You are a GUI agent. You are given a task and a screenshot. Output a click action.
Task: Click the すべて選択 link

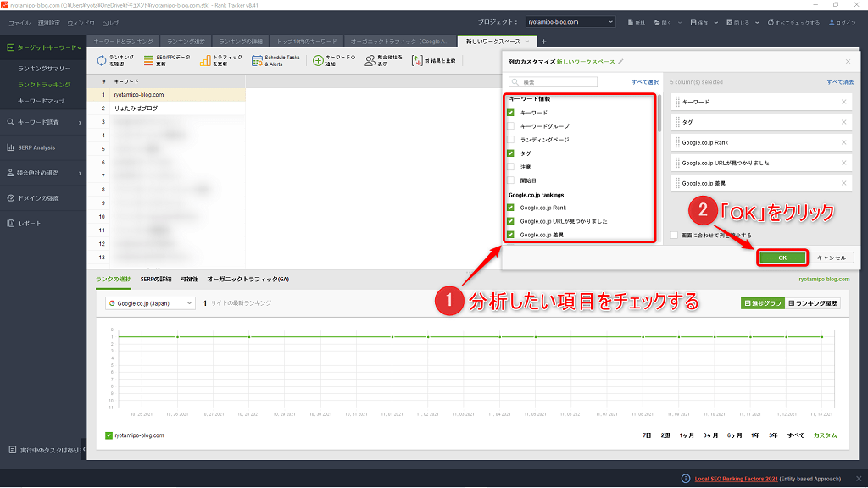(x=644, y=82)
